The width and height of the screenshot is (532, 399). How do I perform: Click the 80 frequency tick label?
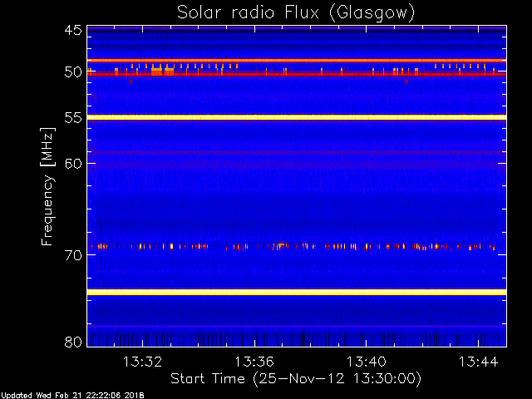pyautogui.click(x=73, y=342)
